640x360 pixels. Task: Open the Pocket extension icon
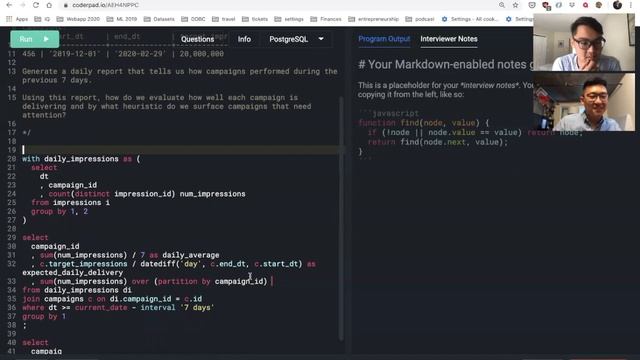531,5
